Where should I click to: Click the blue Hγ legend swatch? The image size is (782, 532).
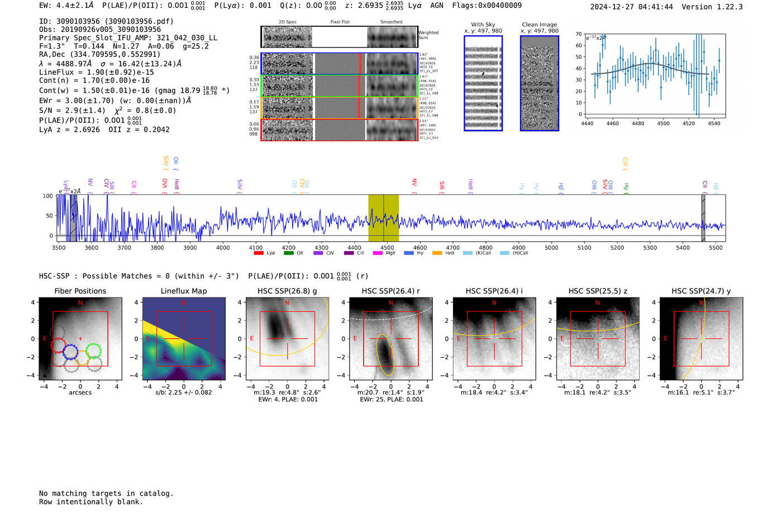[x=409, y=253]
